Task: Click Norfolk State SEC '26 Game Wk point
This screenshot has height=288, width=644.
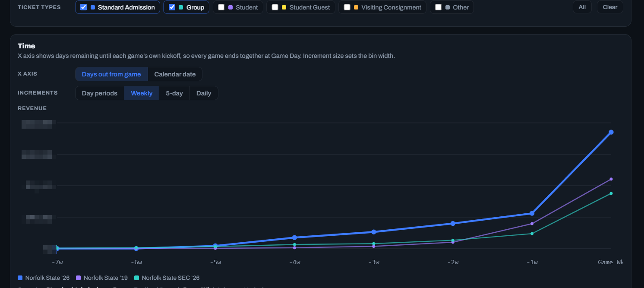Action: 611,193
